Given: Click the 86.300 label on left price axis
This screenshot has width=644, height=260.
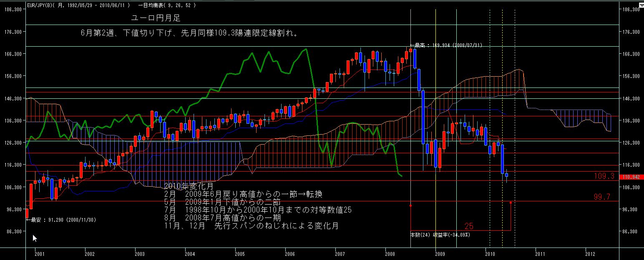Looking at the screenshot, I should [13, 231].
